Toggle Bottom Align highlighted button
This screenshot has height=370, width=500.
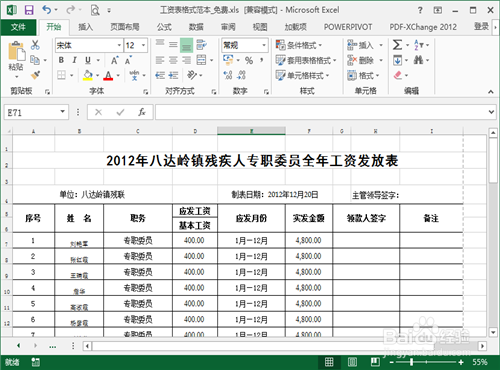[187, 45]
